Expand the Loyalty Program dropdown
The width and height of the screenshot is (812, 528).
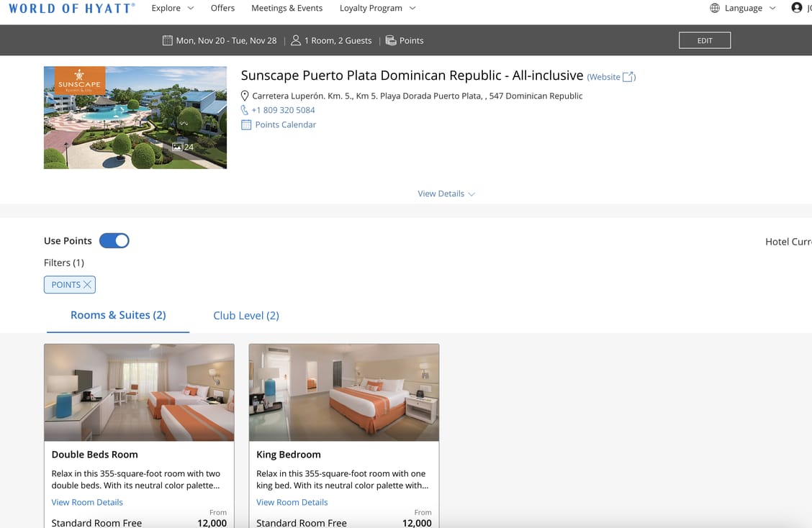click(377, 8)
